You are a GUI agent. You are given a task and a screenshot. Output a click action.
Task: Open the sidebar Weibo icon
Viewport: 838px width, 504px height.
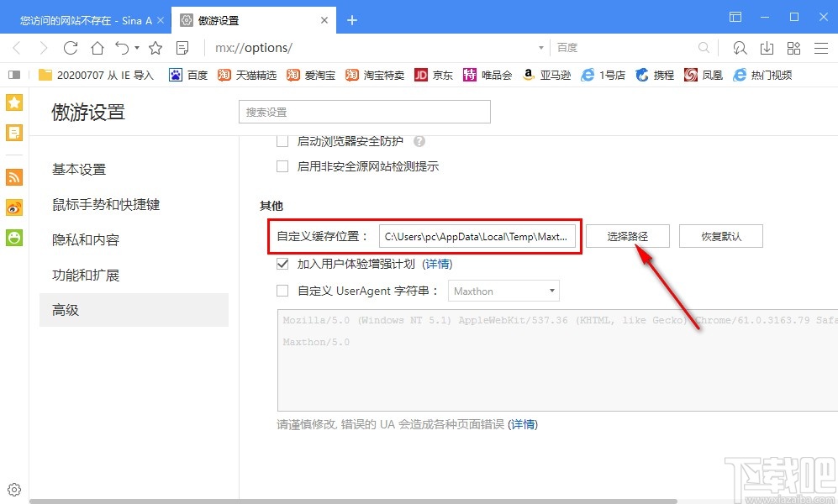(14, 207)
